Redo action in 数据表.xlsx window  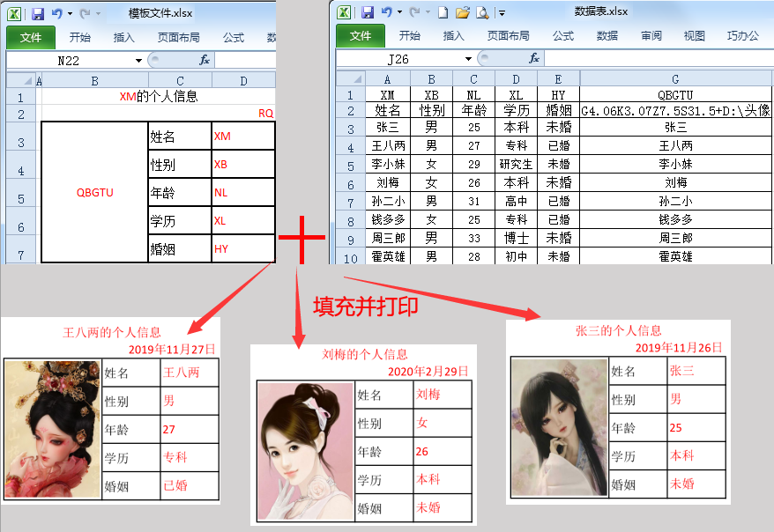[414, 12]
